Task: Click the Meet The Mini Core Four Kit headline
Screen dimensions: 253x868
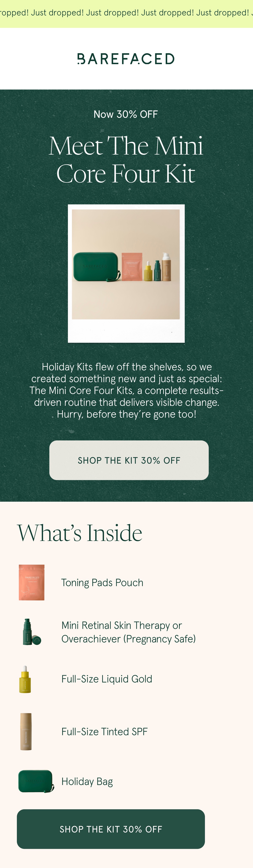Action: pyautogui.click(x=126, y=159)
